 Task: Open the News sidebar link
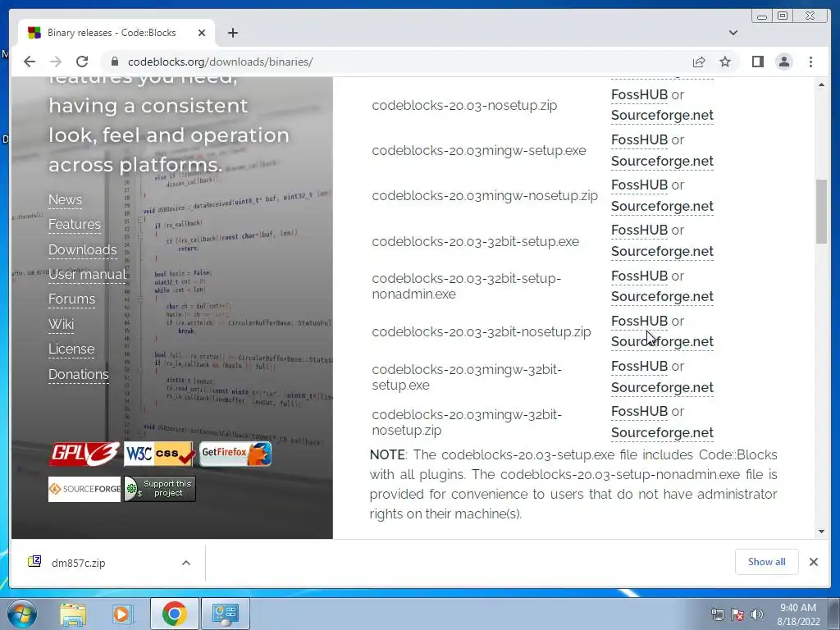point(66,200)
